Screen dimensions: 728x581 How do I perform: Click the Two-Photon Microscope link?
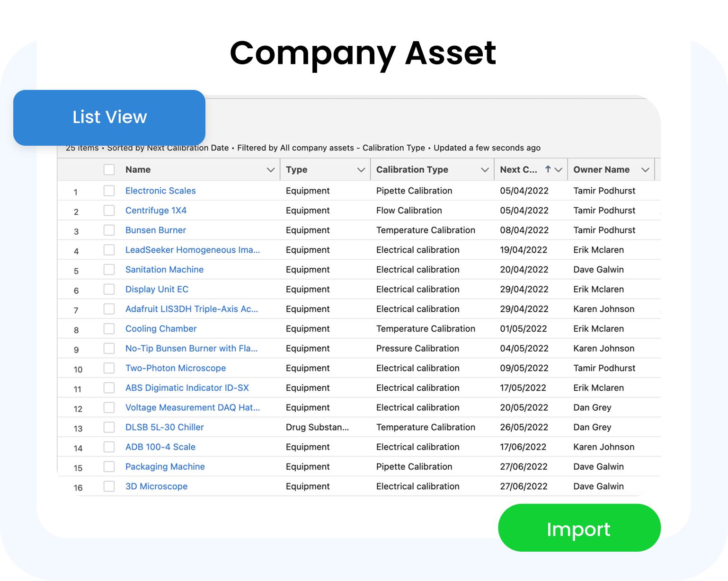176,368
